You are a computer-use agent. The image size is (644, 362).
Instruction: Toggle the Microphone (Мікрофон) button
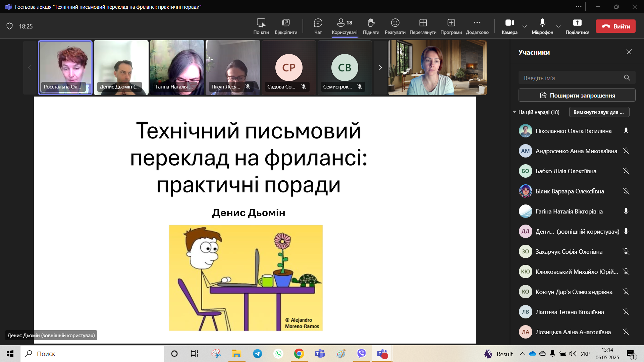click(542, 23)
